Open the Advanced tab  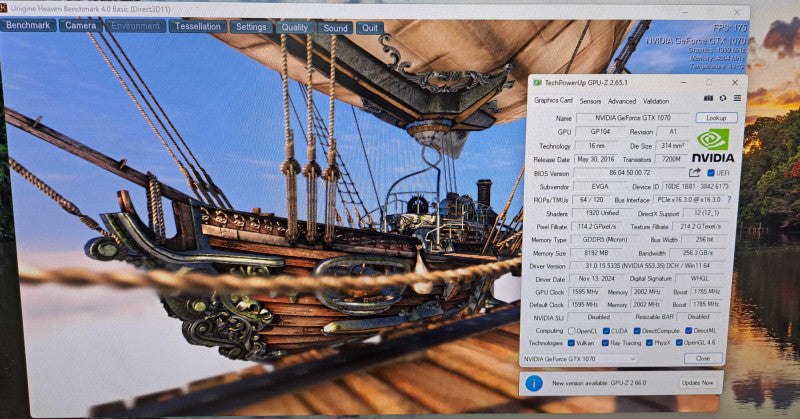coord(622,101)
